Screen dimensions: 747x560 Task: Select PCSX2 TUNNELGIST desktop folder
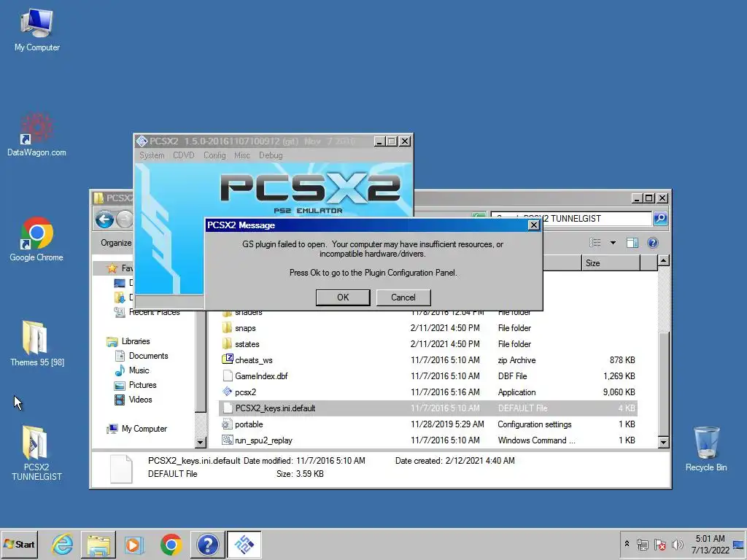pos(36,453)
